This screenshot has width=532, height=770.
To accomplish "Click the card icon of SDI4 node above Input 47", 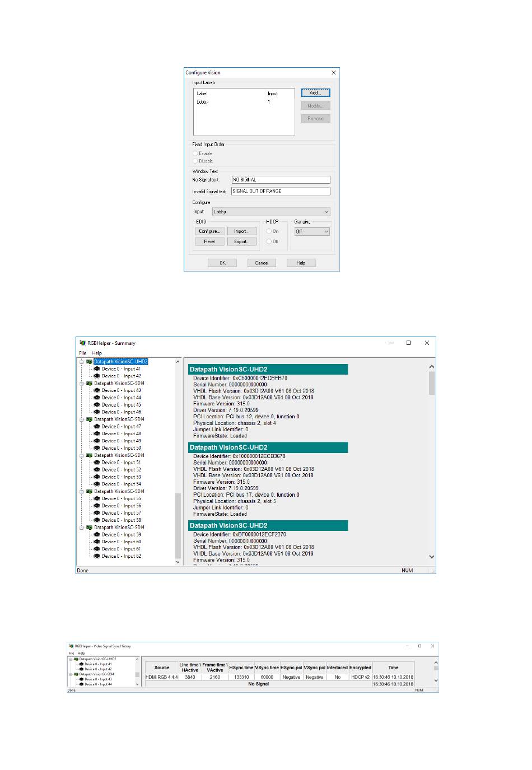I will [x=89, y=419].
